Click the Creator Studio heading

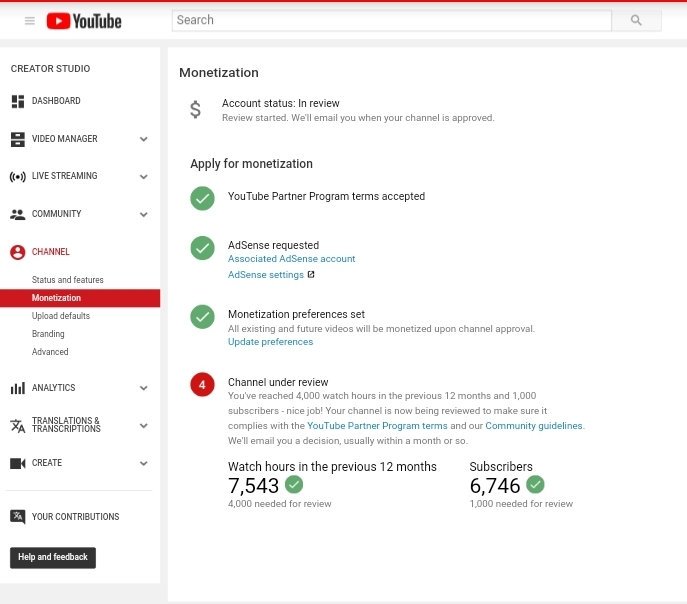coord(50,69)
